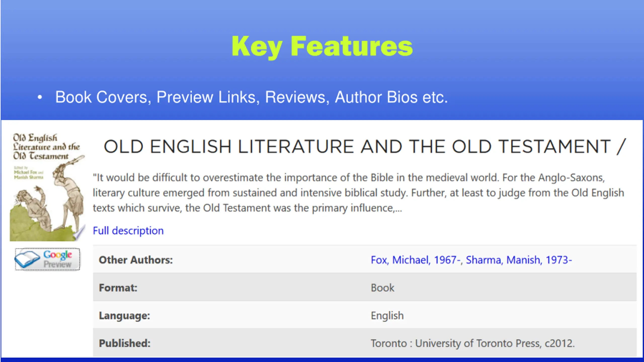This screenshot has width=644, height=362.
Task: Select the Book format value
Action: [x=383, y=288]
